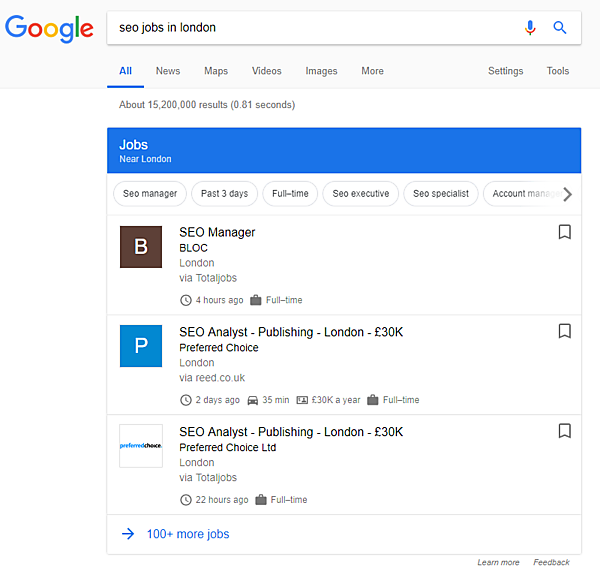Open the Images tab
The image size is (600, 575).
pyautogui.click(x=321, y=71)
